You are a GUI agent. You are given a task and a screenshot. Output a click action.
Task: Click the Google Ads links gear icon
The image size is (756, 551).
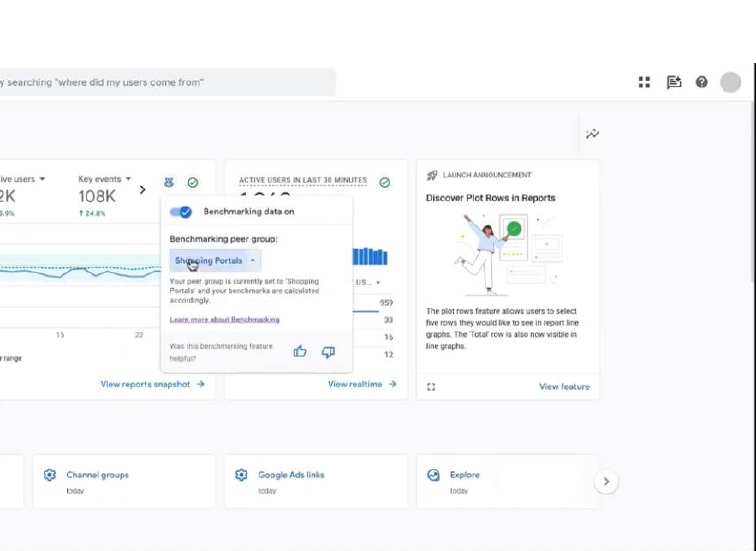[x=241, y=475]
